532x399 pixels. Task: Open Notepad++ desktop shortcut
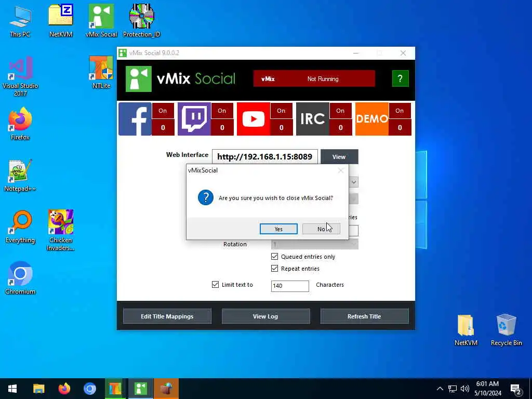tap(20, 176)
